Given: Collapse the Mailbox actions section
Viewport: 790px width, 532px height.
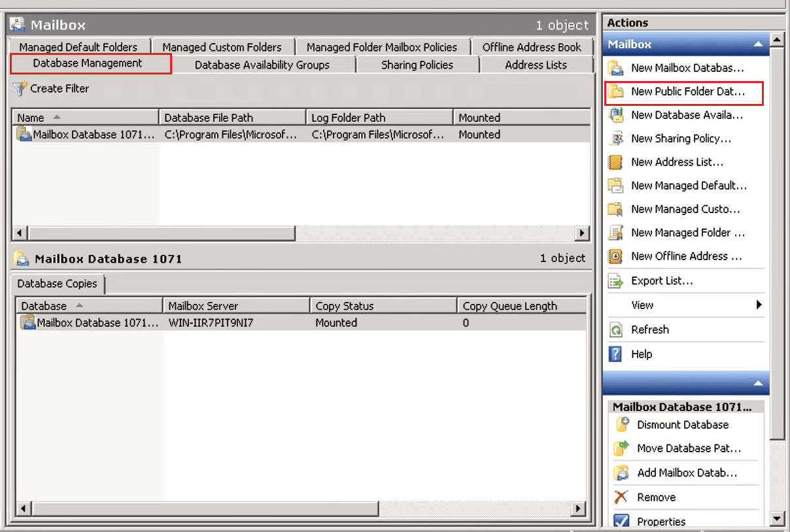Looking at the screenshot, I should [758, 44].
